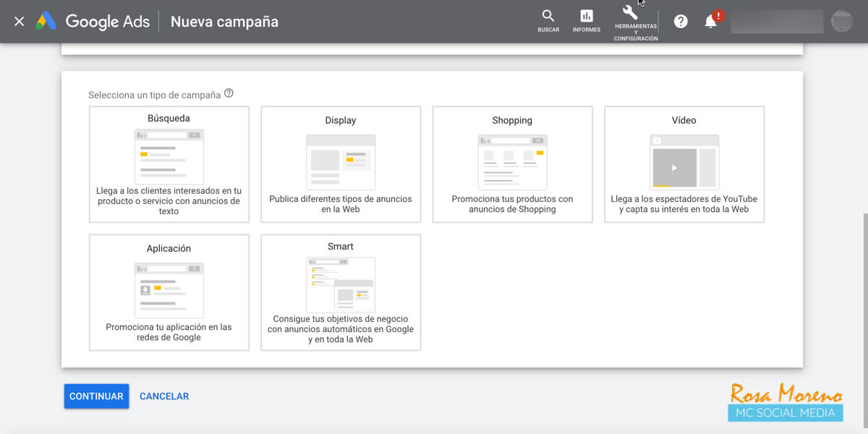Click the Rosa Moreno MC Social Media logo
The height and width of the screenshot is (434, 868).
[785, 403]
